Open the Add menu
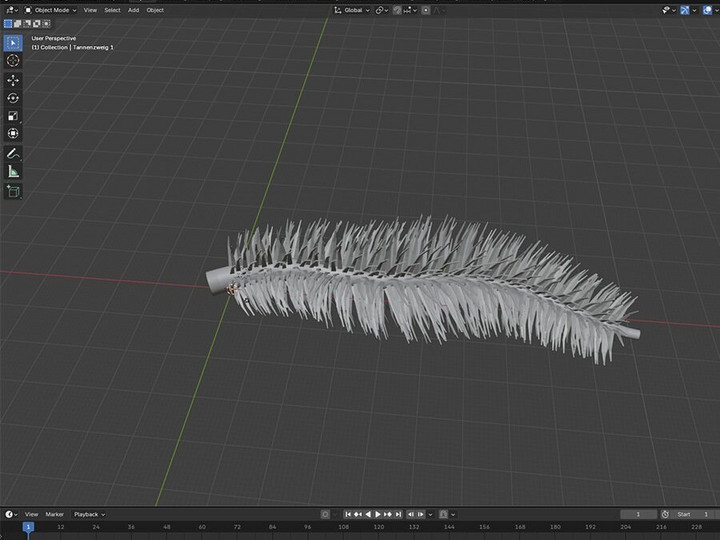 (133, 10)
